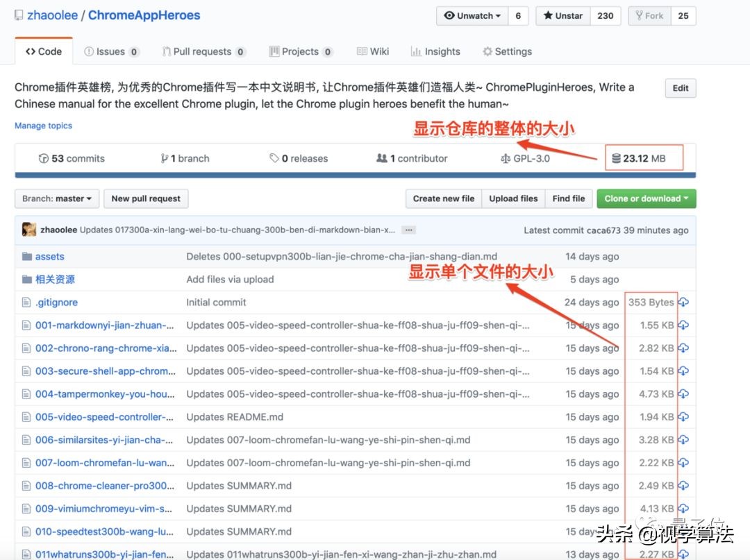
Task: View the 0 releases page
Action: (x=299, y=158)
